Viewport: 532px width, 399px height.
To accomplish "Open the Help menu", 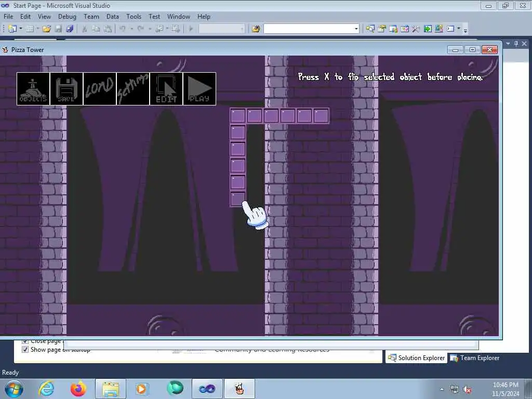I will [204, 17].
